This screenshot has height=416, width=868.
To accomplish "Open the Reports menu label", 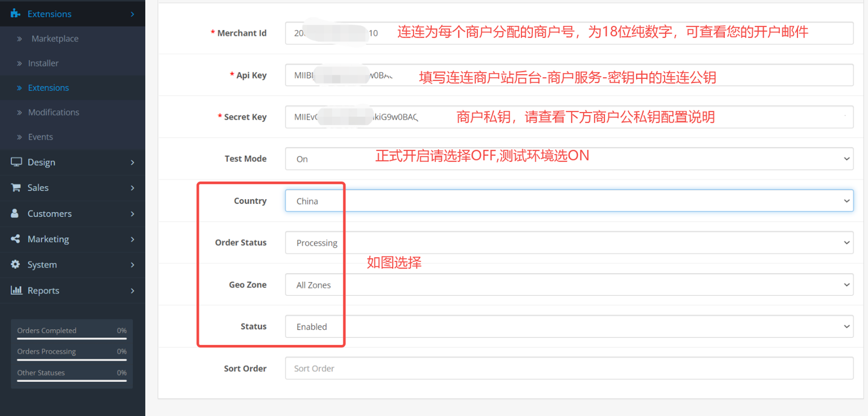I will (x=43, y=291).
